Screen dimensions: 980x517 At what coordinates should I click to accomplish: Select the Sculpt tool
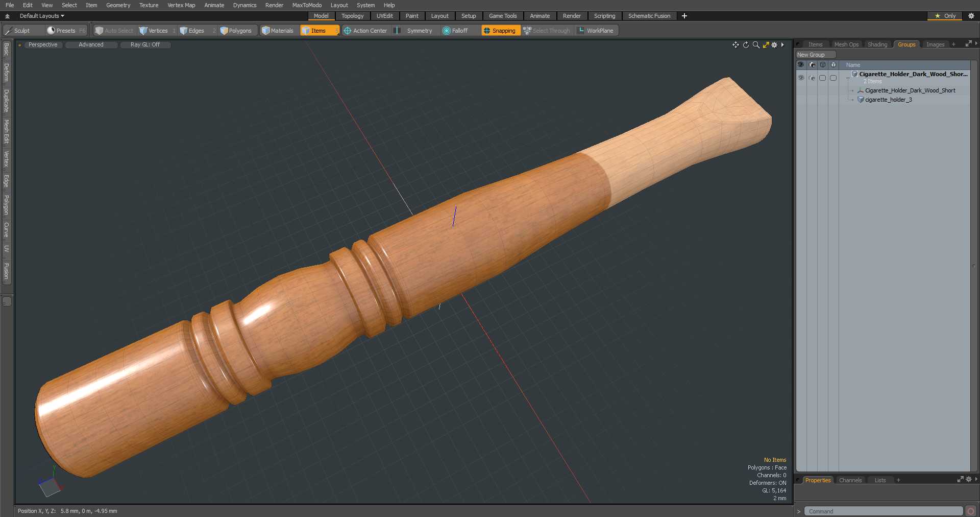pos(23,31)
